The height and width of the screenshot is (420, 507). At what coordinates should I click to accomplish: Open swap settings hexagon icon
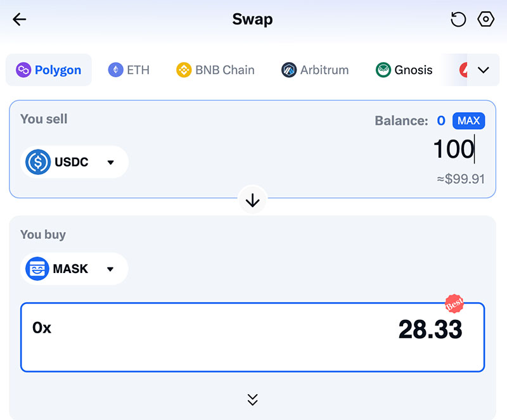[485, 20]
